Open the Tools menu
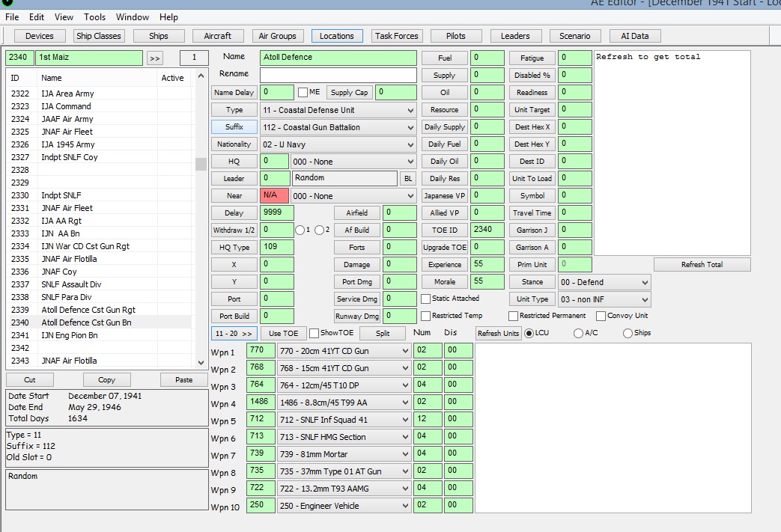Viewport: 781px width, 532px height. [x=94, y=17]
